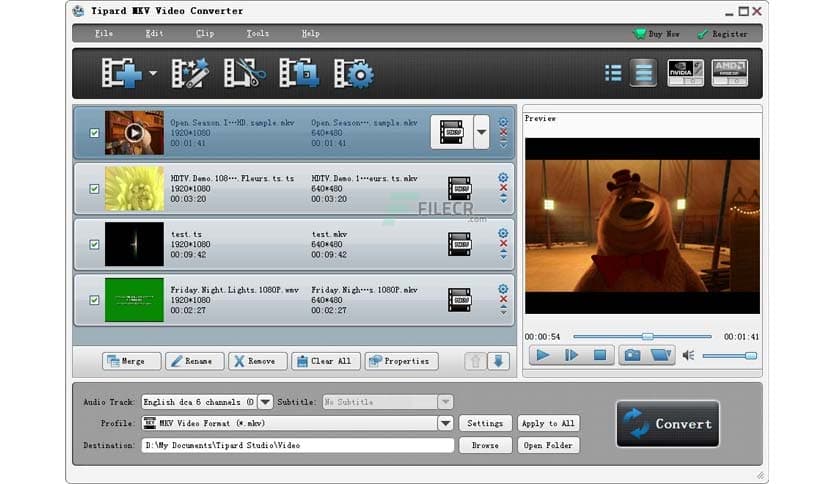Click the preview seek progress slider
The image size is (836, 484).
point(642,336)
